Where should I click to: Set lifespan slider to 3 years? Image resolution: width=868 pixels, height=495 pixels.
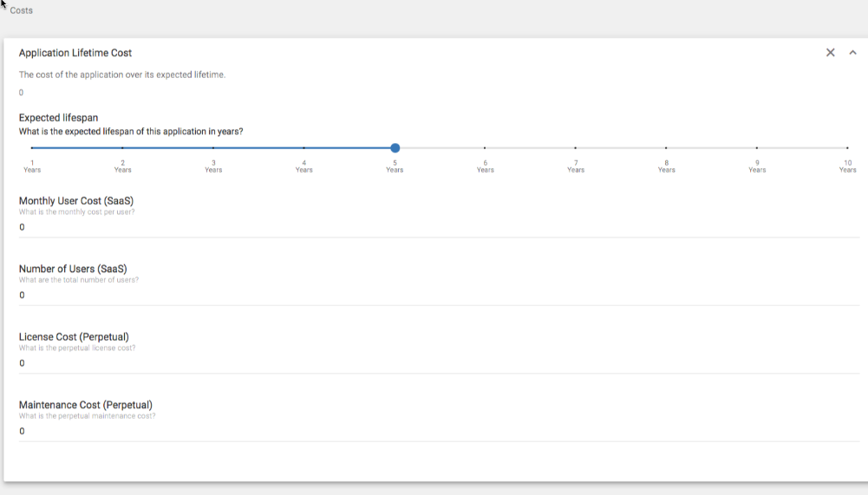point(213,148)
